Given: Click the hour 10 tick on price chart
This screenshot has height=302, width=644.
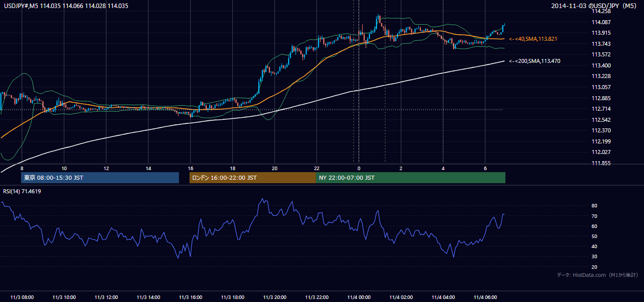Looking at the screenshot, I should point(64,168).
